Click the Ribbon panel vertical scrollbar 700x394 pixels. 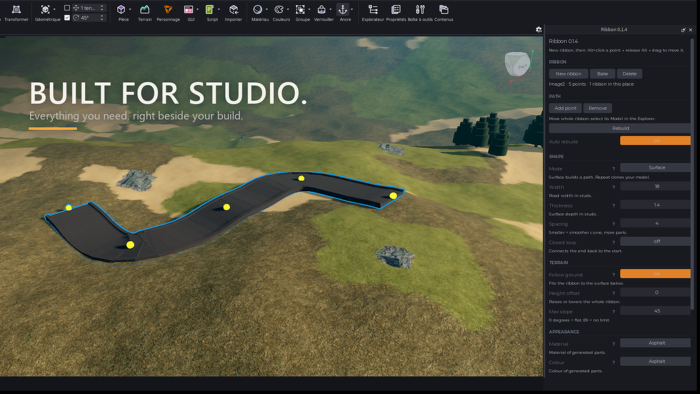[x=692, y=174]
